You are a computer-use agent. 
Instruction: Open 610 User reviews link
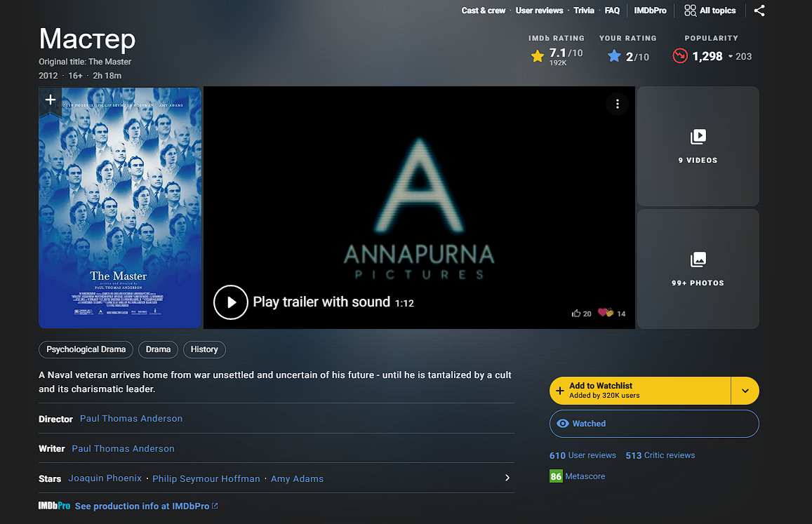(x=583, y=455)
